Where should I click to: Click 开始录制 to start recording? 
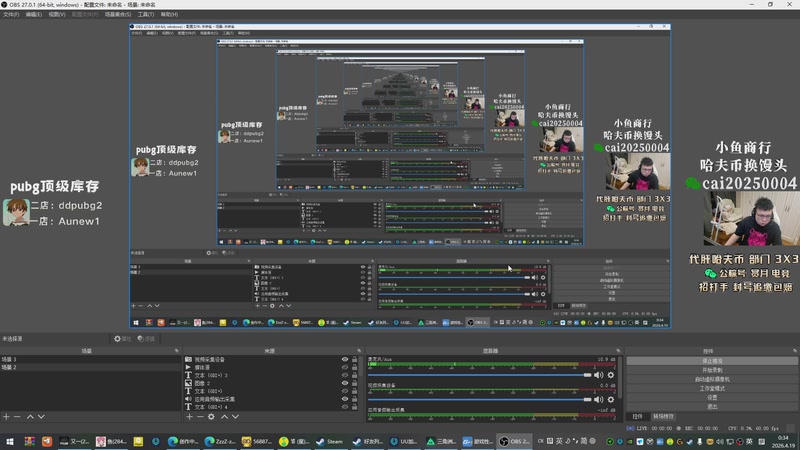[712, 370]
